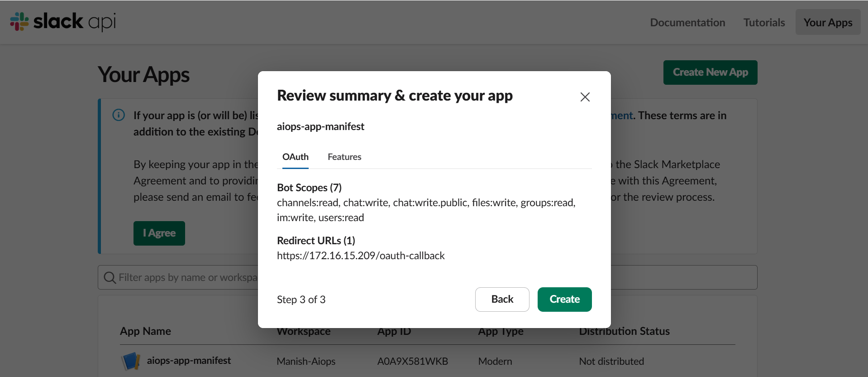Viewport: 868px width, 377px height.
Task: Click the App ID A0A9X581WKB cell
Action: point(413,361)
